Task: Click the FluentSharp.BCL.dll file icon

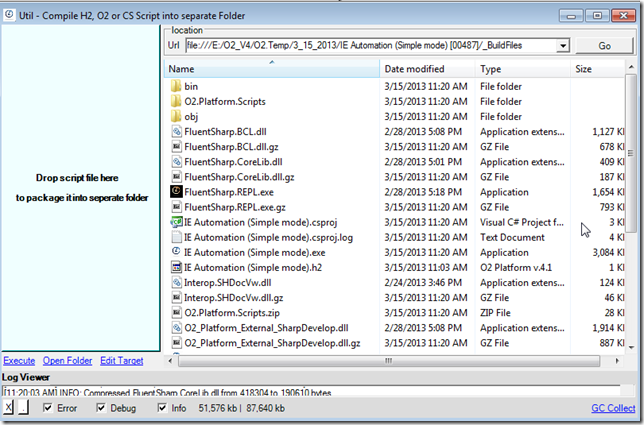Action: (176, 132)
